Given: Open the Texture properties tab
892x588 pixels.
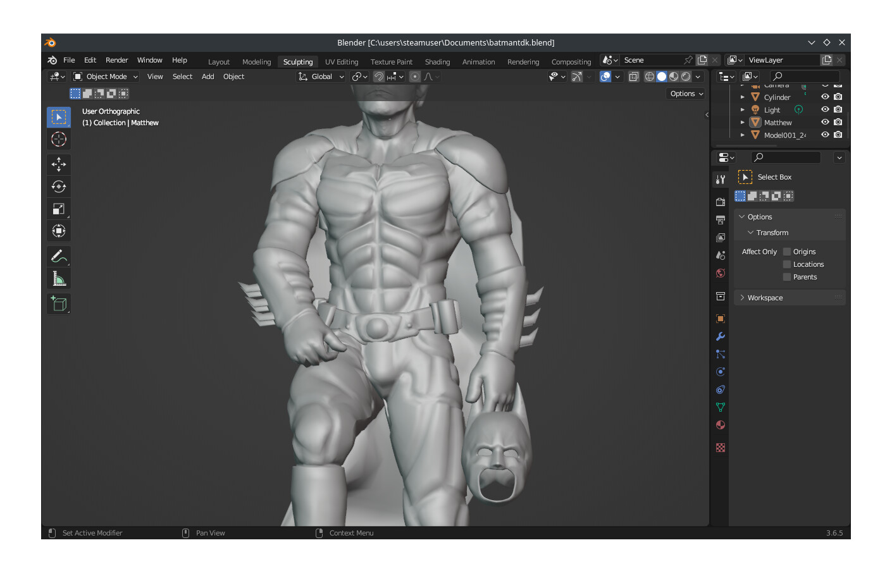Looking at the screenshot, I should tap(721, 448).
